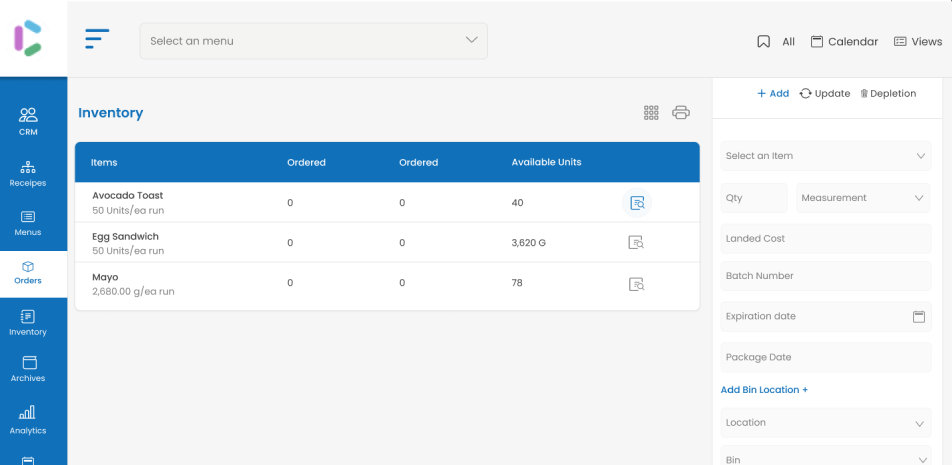Open the Select an Item dropdown

(x=826, y=156)
